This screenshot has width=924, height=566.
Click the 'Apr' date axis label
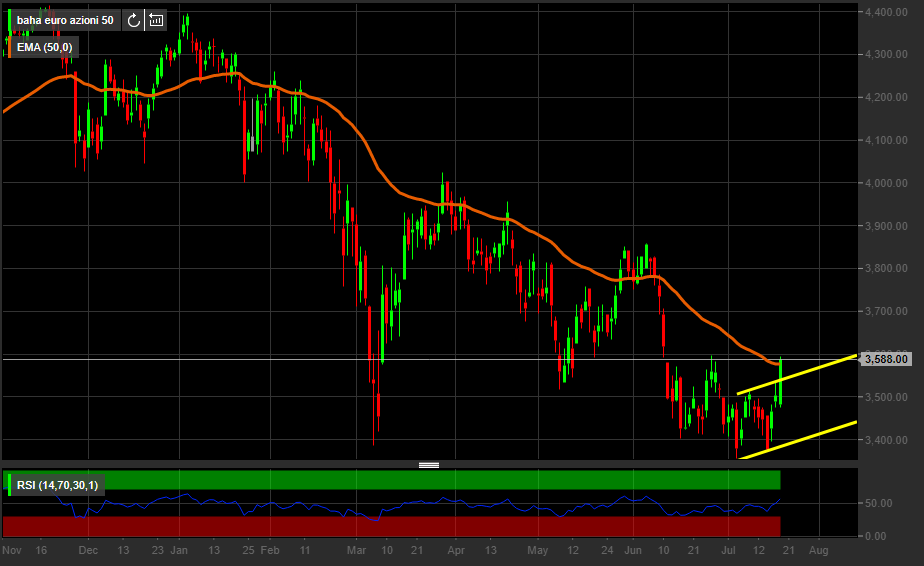[456, 551]
